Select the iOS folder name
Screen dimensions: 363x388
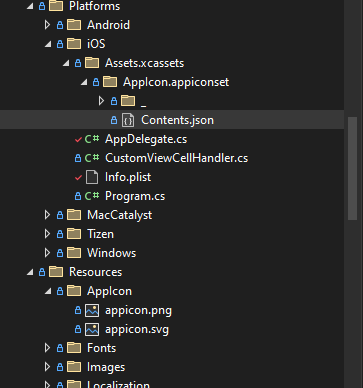point(96,44)
